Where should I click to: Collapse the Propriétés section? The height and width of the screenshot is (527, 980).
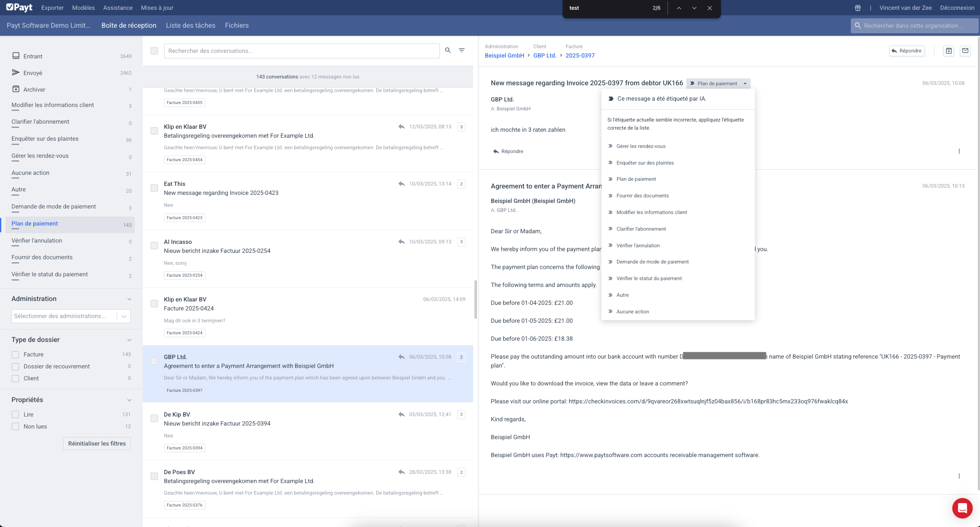tap(129, 400)
